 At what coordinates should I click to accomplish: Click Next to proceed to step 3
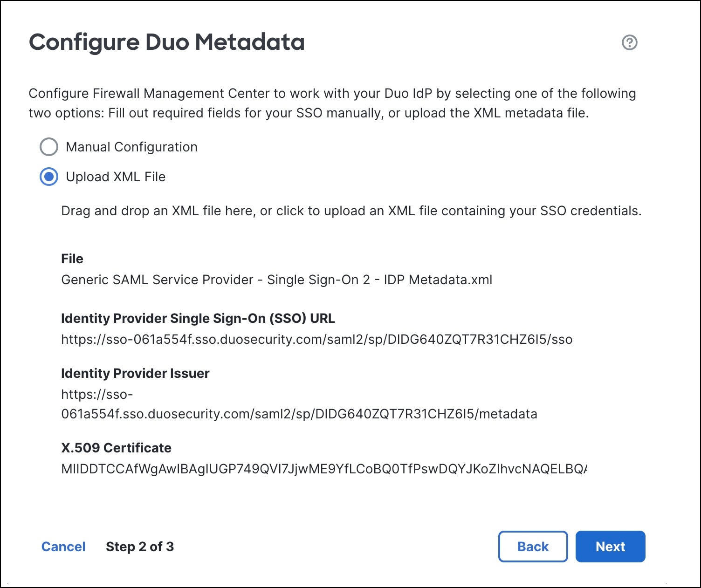pos(610,547)
